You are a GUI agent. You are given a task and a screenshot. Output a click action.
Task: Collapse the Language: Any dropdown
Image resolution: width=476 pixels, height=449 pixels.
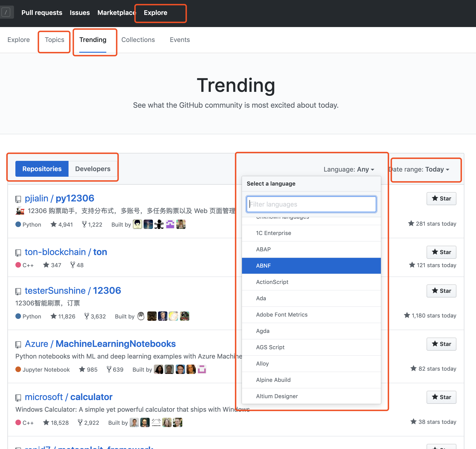349,169
